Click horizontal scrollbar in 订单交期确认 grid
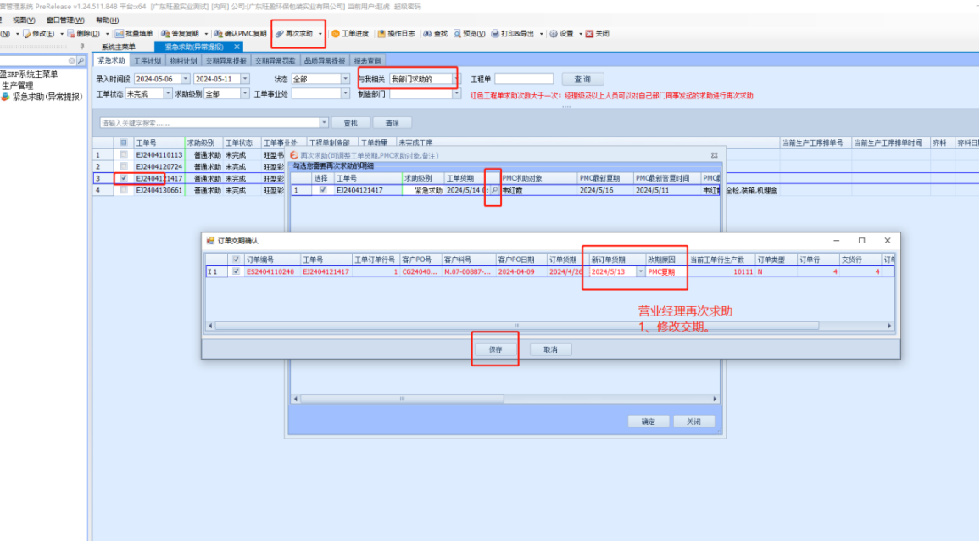Screen dimensions: 980x542 pos(516,326)
